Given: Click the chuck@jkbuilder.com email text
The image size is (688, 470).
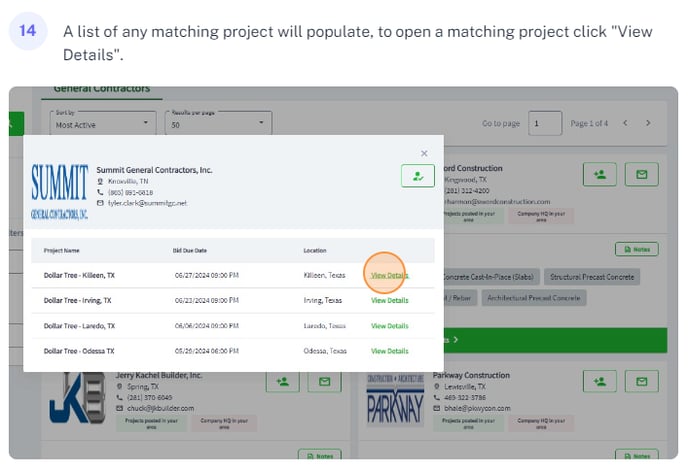Looking at the screenshot, I should click(x=160, y=408).
